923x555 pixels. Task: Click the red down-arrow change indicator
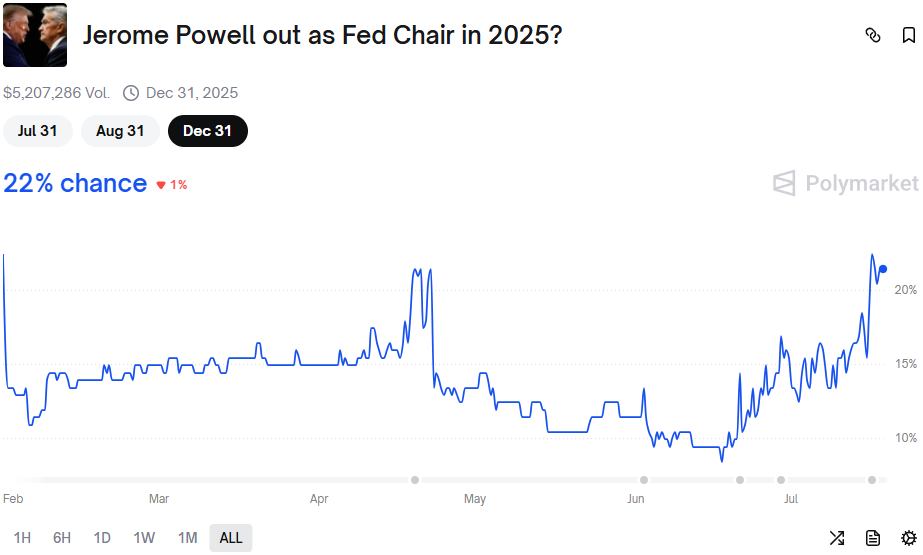160,185
